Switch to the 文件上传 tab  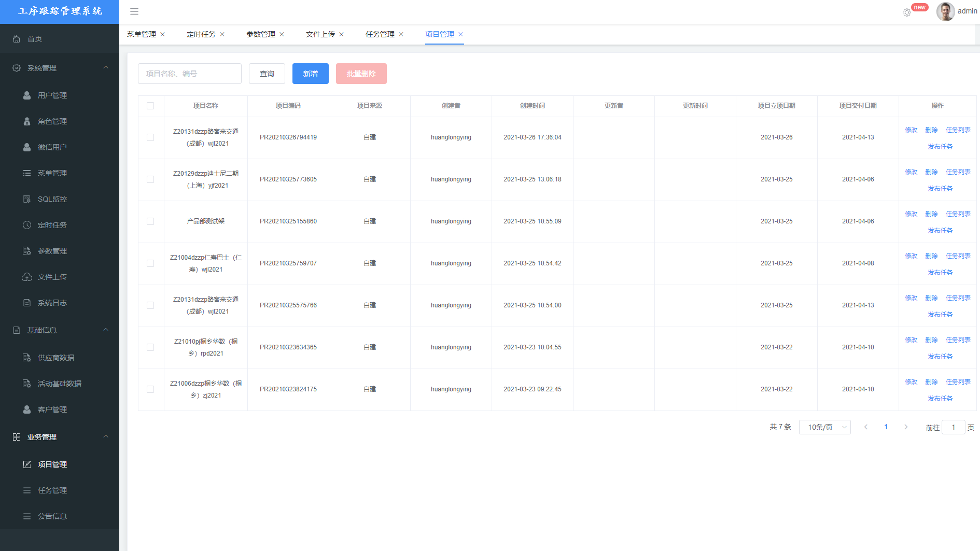click(x=320, y=34)
